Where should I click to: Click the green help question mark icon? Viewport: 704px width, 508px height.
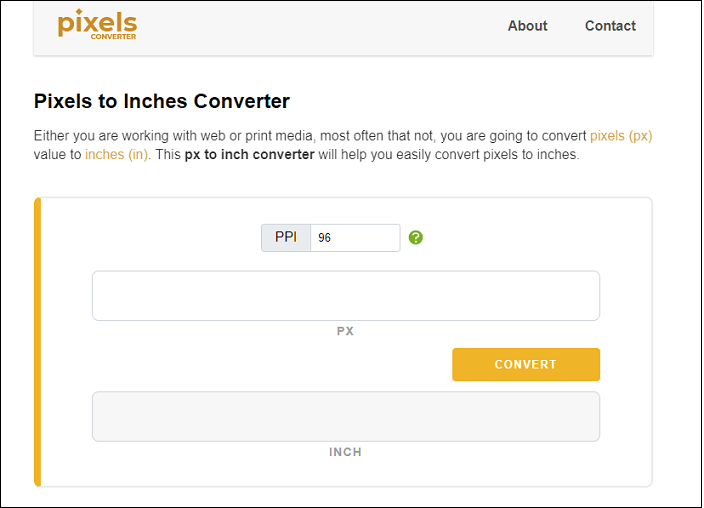coord(416,238)
